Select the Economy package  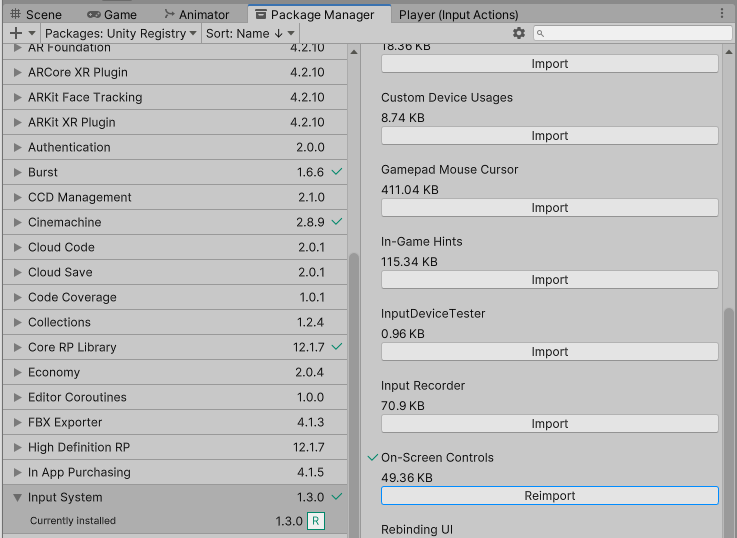pos(175,372)
